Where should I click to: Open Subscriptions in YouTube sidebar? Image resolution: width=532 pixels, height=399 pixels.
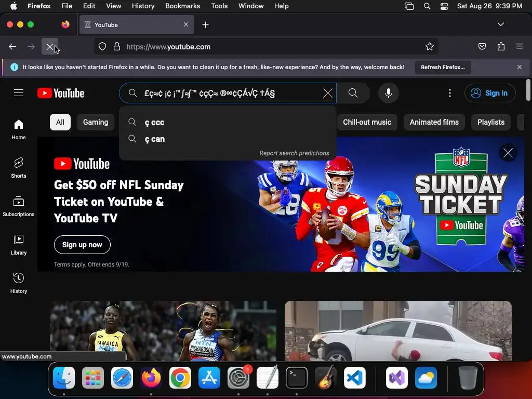pos(19,206)
